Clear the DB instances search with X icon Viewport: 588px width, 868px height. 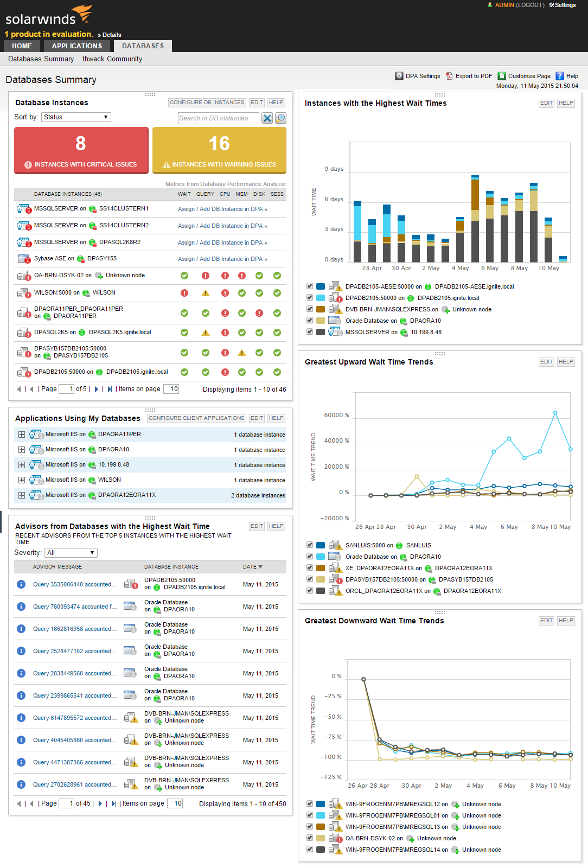click(267, 118)
